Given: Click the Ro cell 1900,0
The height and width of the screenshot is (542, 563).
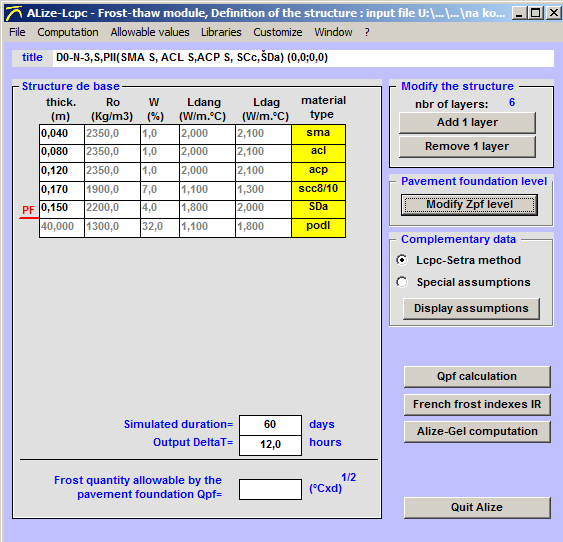Looking at the screenshot, I should click(112, 191).
